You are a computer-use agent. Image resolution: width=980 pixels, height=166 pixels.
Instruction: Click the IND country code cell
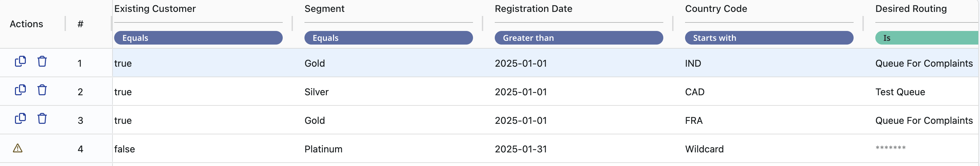(693, 63)
